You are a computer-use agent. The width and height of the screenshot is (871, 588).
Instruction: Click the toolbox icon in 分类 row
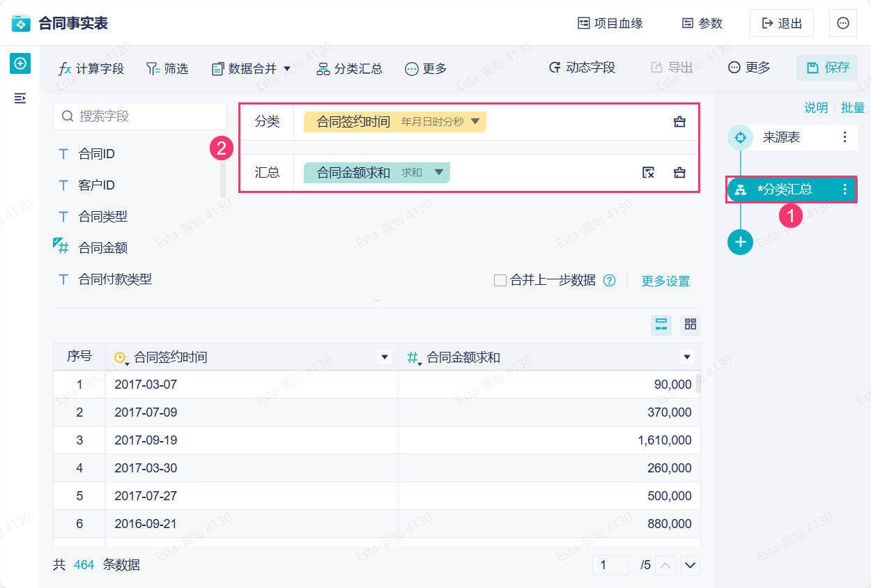point(679,122)
